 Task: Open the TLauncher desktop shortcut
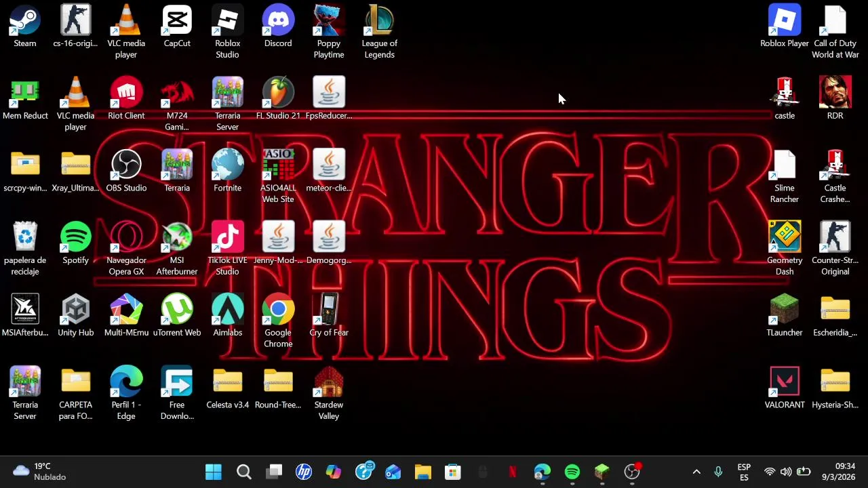(785, 316)
